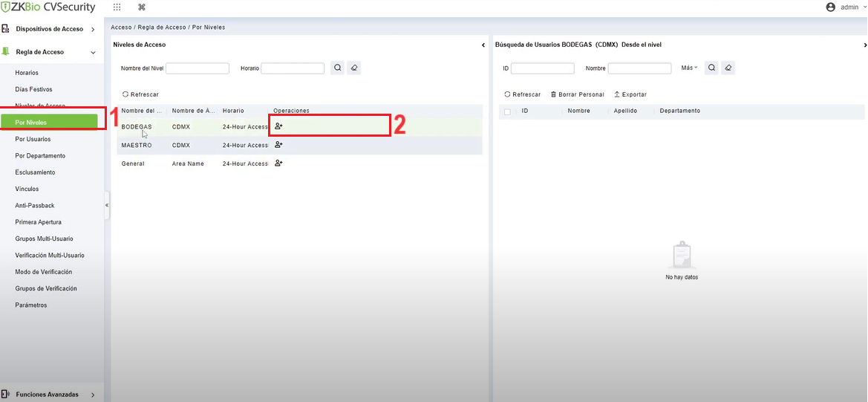
Task: Click the command shortcut icon in top bar
Action: [x=142, y=7]
